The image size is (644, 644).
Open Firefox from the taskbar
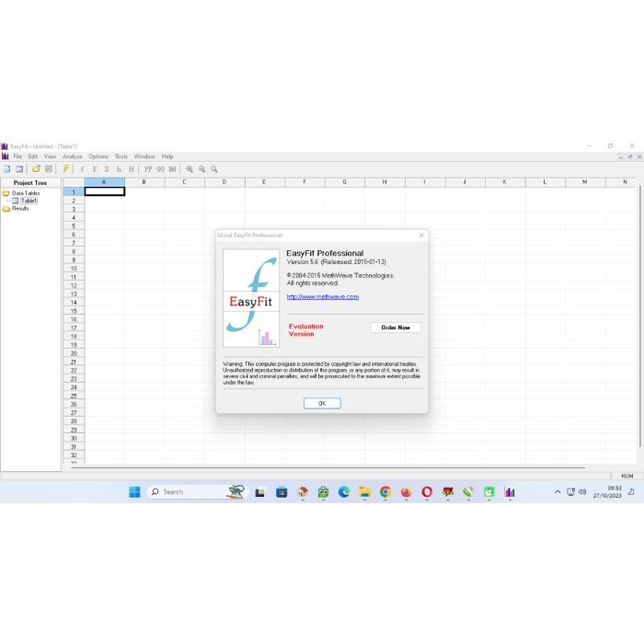(x=406, y=492)
